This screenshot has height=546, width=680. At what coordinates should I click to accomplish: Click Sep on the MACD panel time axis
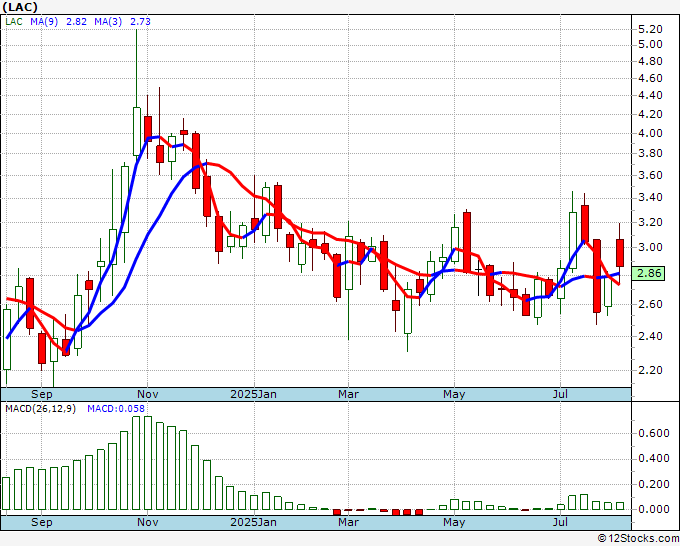pos(42,522)
